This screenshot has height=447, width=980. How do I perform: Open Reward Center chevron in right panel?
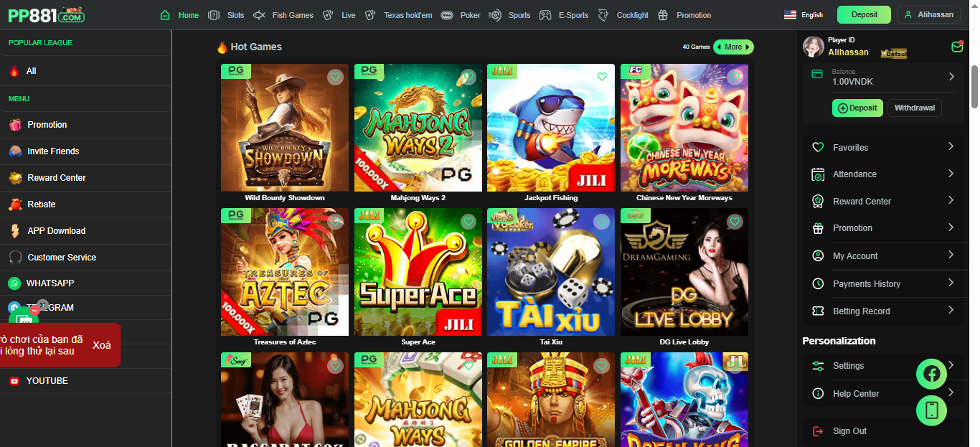[x=951, y=200]
